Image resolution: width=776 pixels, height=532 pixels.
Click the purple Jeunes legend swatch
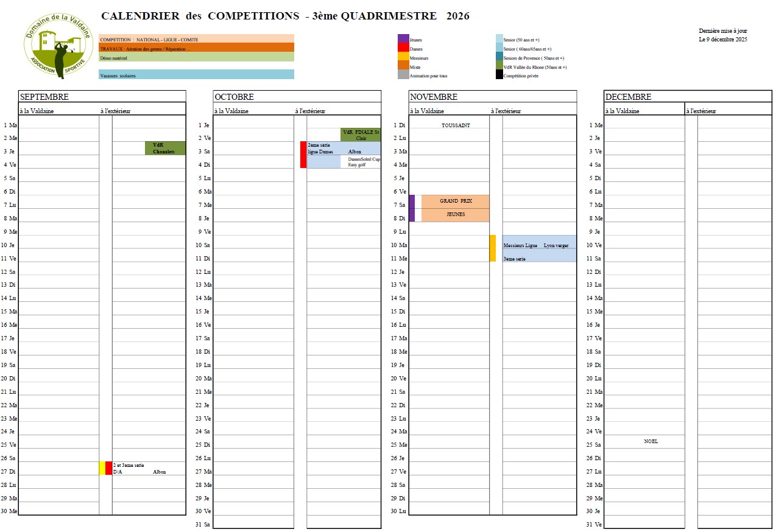(x=403, y=39)
